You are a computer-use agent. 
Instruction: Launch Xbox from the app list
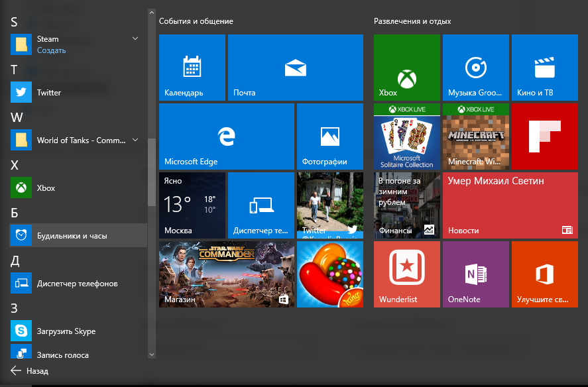[x=78, y=188]
